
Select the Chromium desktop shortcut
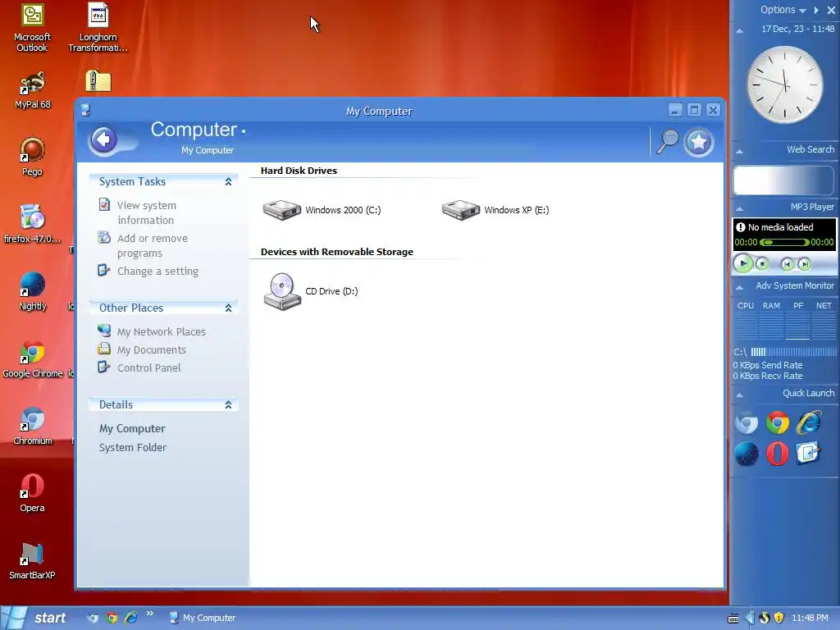click(33, 427)
